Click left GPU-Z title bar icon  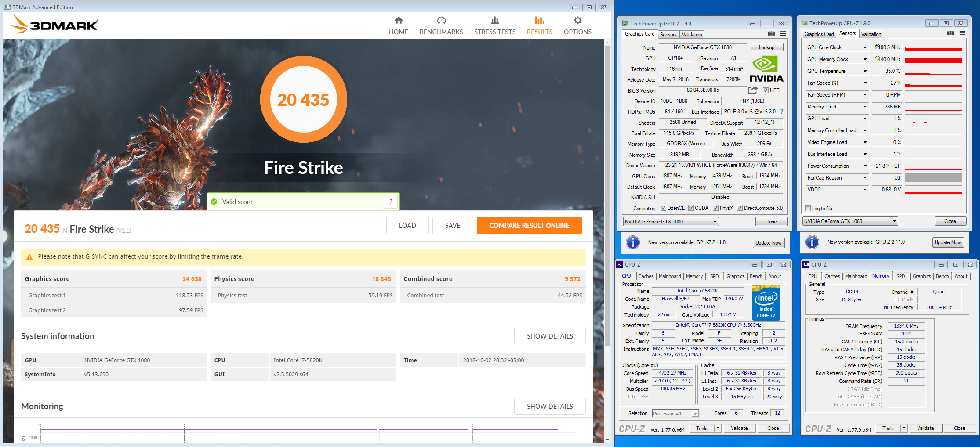coord(625,23)
